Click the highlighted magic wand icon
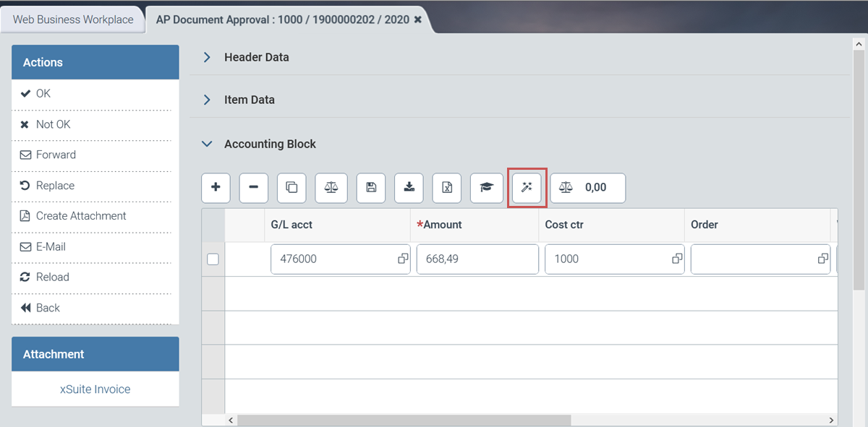The image size is (868, 427). click(x=527, y=188)
